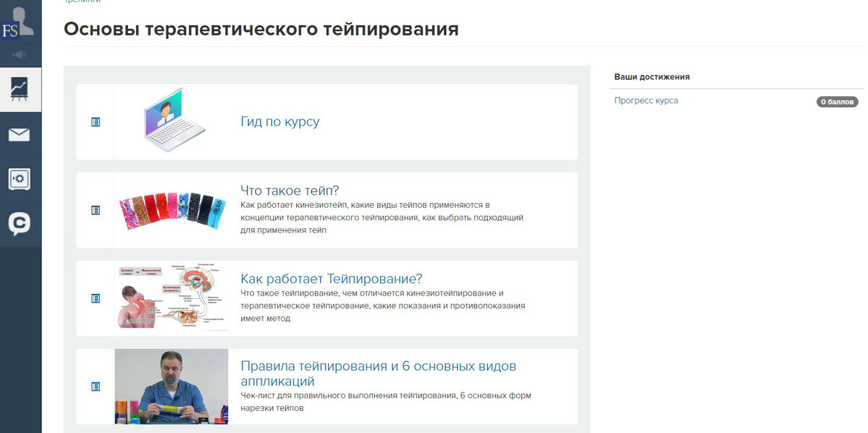
Task: Click the 0 баллов badge
Action: tap(837, 102)
